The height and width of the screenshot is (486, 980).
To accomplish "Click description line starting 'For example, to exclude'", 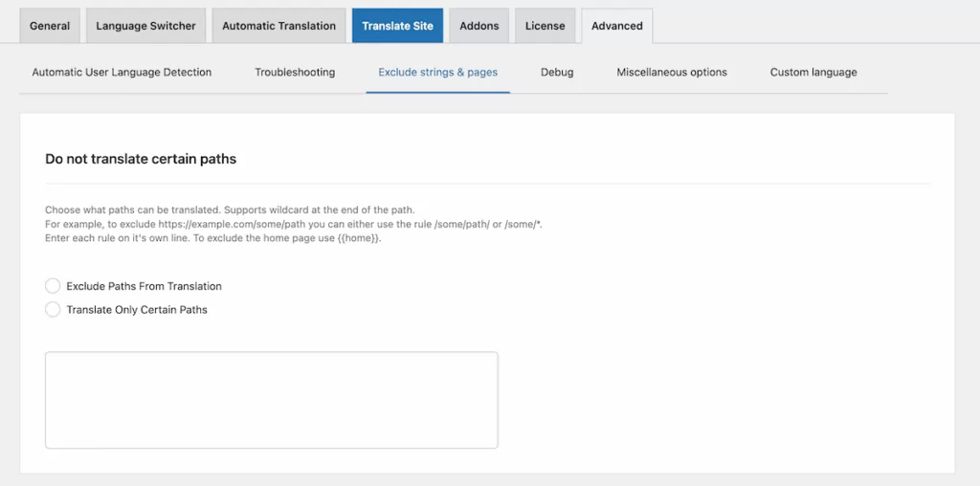I will (293, 224).
